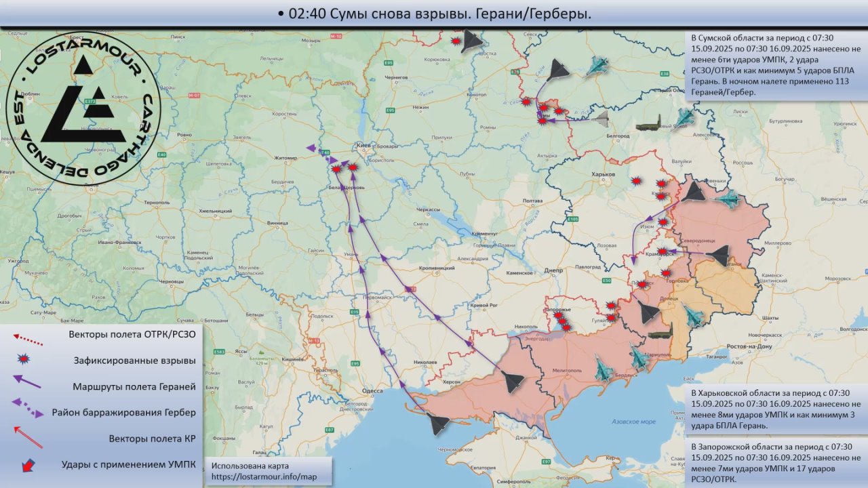Image resolution: width=868 pixels, height=488 pixels.
Task: Open the lostarmour.info/map link
Action: pos(264,477)
